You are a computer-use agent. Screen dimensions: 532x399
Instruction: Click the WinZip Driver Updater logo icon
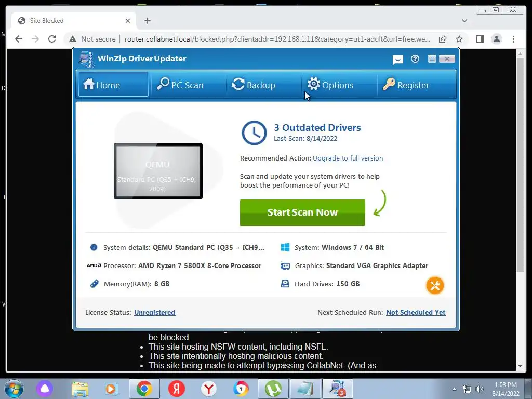tap(86, 59)
